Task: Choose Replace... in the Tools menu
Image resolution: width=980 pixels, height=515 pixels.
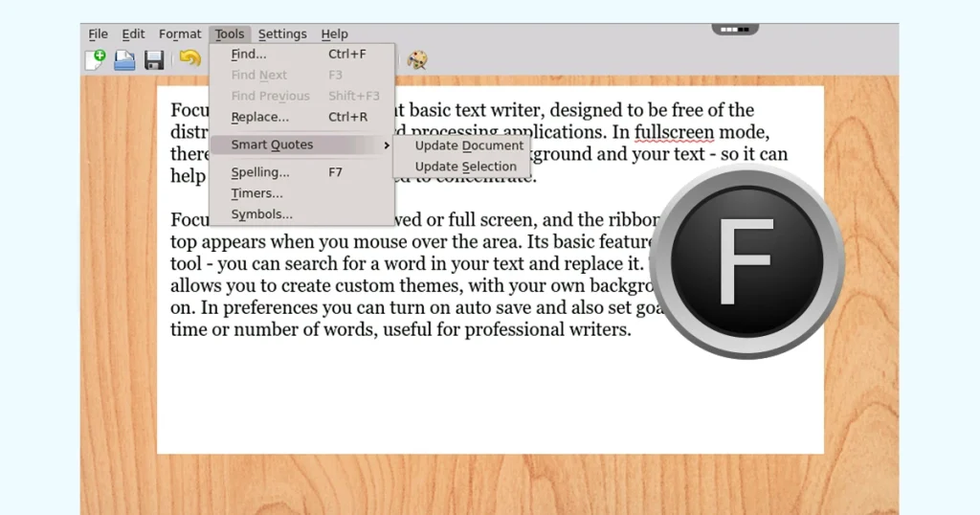Action: coord(302,117)
